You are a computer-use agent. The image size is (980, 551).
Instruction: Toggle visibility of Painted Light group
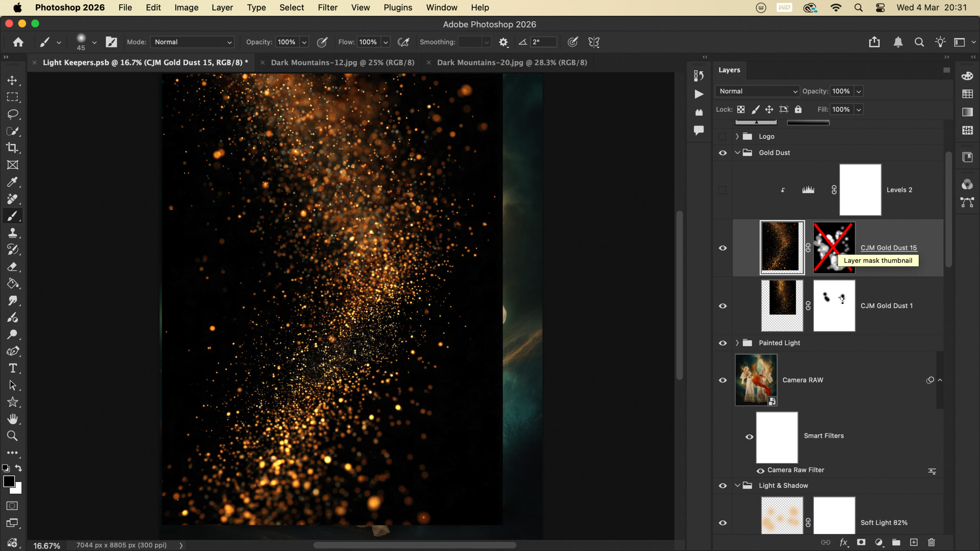(722, 343)
